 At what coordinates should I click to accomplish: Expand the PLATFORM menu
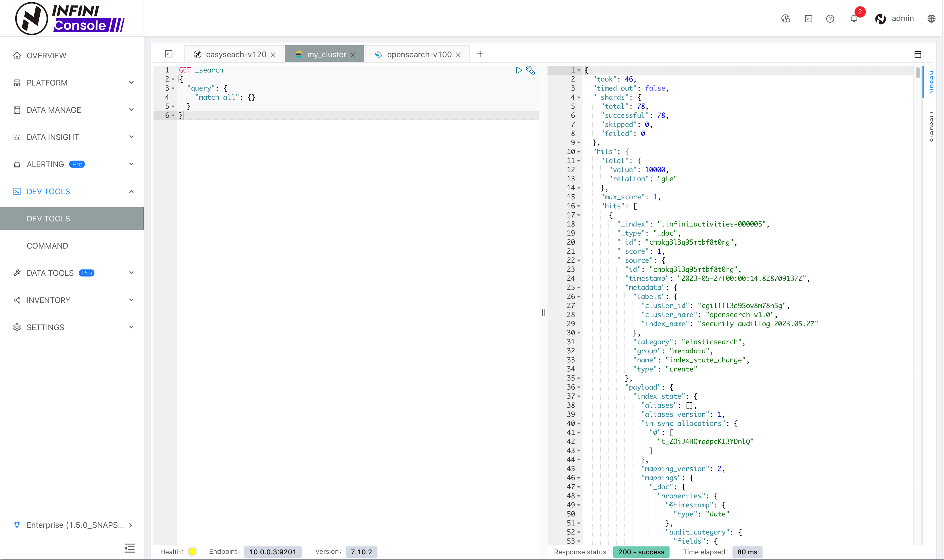72,83
